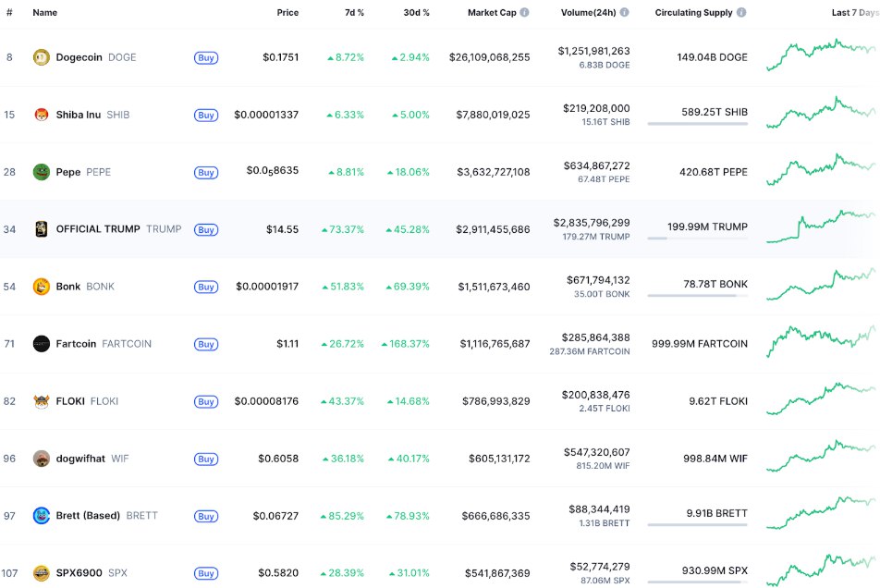Image resolution: width=880 pixels, height=588 pixels.
Task: Open the Pepe last 7 days sparkline chart
Action: tap(821, 169)
